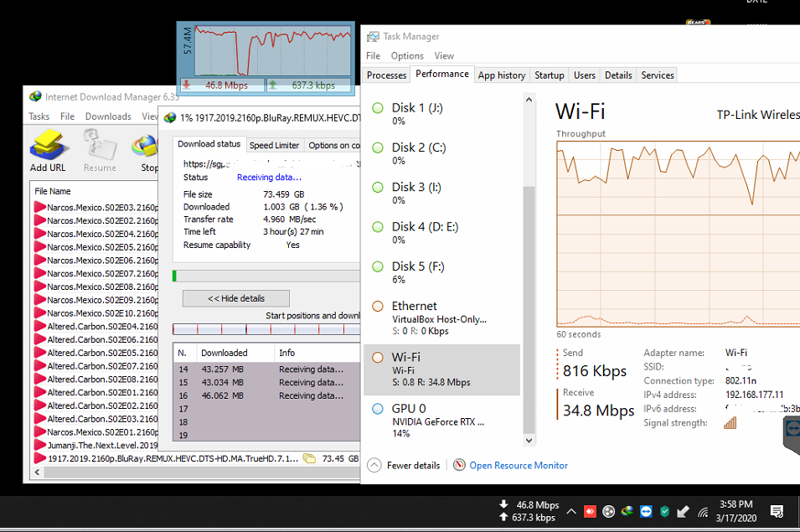The width and height of the screenshot is (800, 532).
Task: Click the IDM icon in system tray
Action: 627,511
